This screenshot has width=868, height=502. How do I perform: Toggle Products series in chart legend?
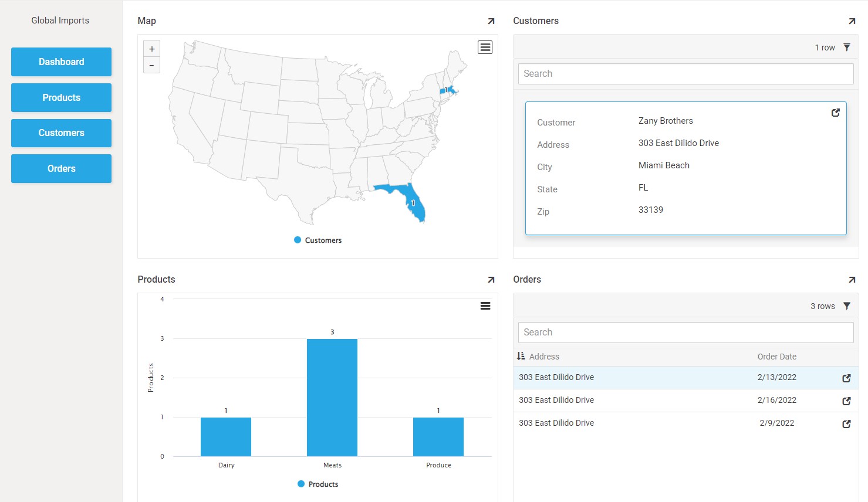318,484
